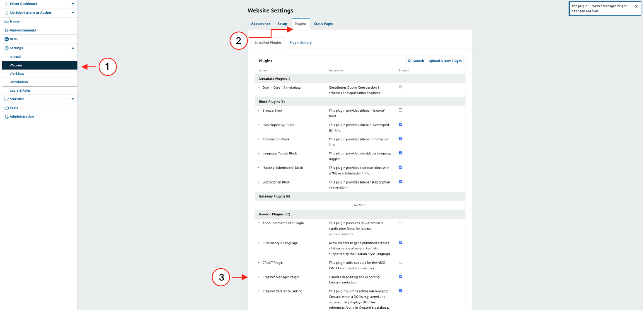Expand the Dublin Core 1.1 metadata row
The width and height of the screenshot is (644, 310).
(259, 88)
